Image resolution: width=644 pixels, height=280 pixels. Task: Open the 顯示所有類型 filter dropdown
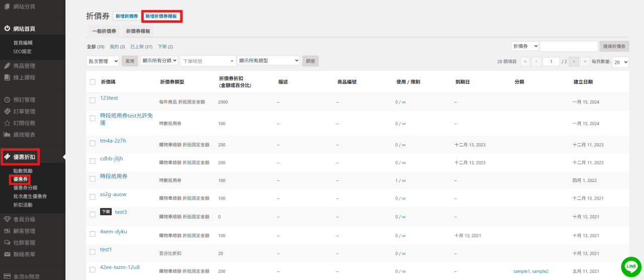point(268,61)
